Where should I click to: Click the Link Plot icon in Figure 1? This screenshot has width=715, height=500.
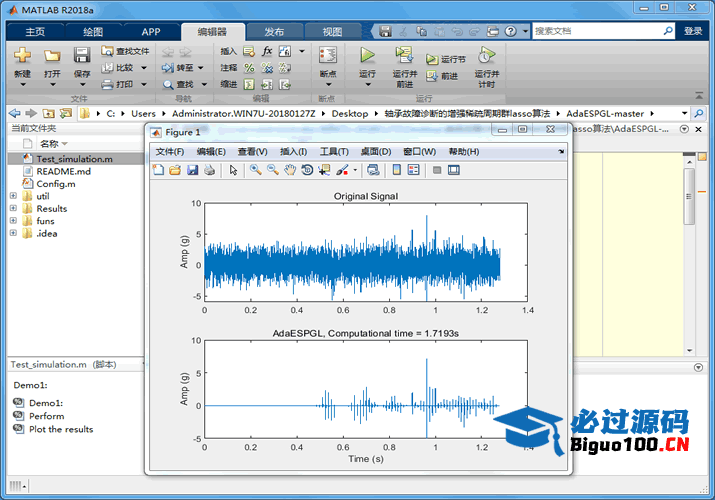tap(373, 170)
